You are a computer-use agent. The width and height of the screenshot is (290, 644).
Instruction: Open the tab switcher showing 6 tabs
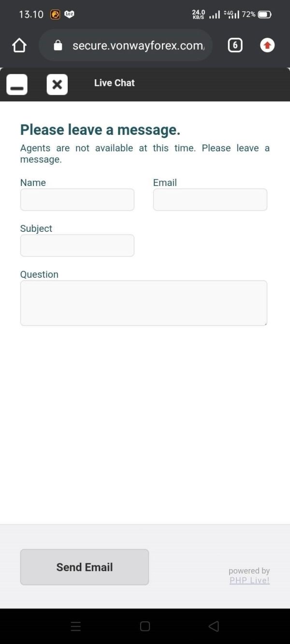[x=235, y=45]
